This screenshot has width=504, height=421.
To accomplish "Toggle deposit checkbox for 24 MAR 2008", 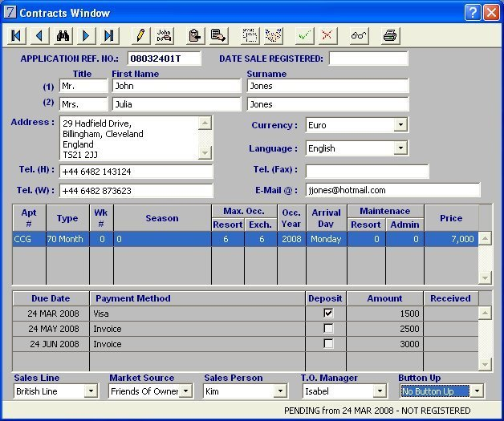I will coord(328,313).
